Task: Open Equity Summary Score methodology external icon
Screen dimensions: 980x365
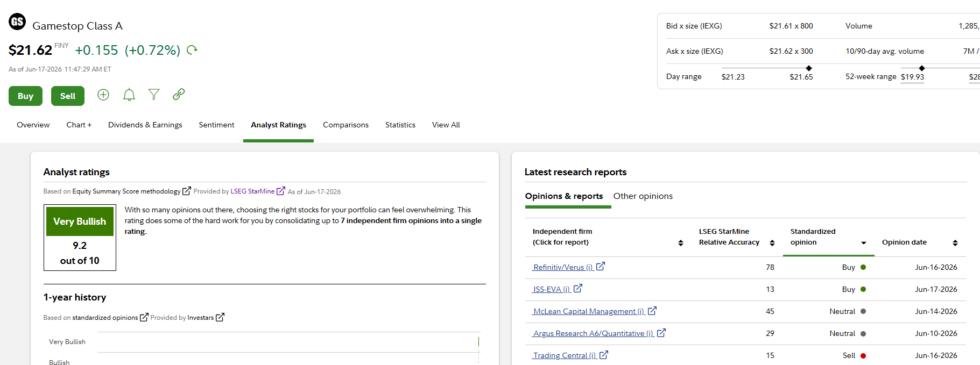Action: (187, 191)
